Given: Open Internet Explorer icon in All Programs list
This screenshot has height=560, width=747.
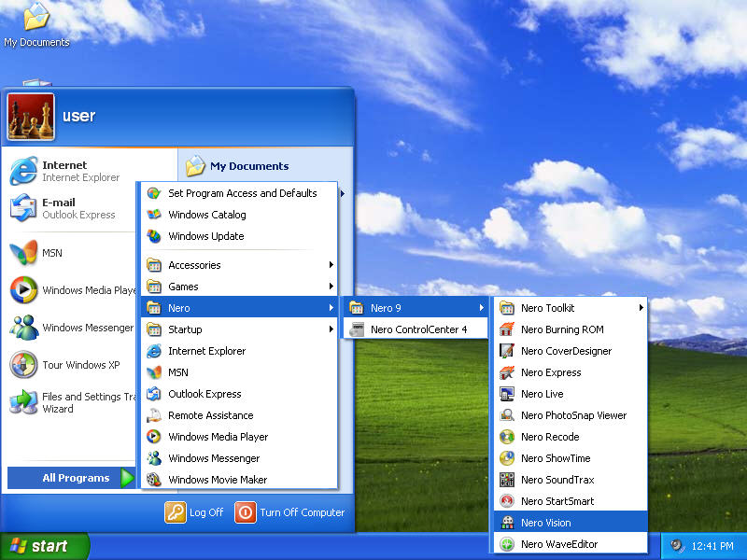Looking at the screenshot, I should (154, 351).
